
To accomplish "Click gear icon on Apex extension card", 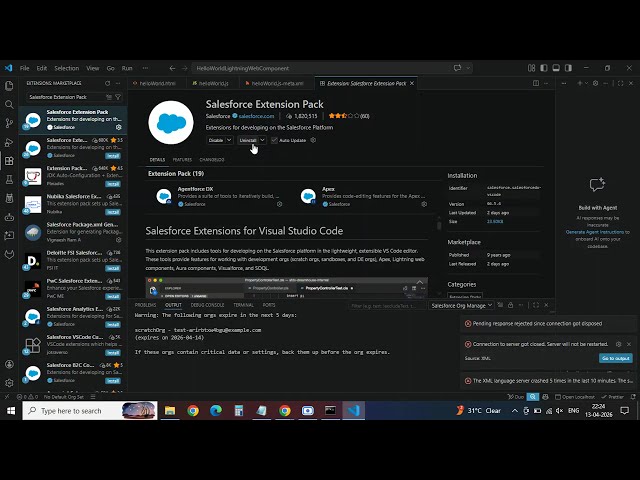I will click(424, 204).
